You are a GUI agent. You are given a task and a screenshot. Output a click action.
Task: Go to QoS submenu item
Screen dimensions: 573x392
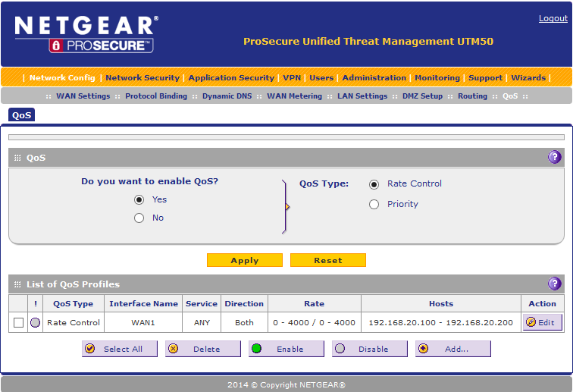point(510,96)
